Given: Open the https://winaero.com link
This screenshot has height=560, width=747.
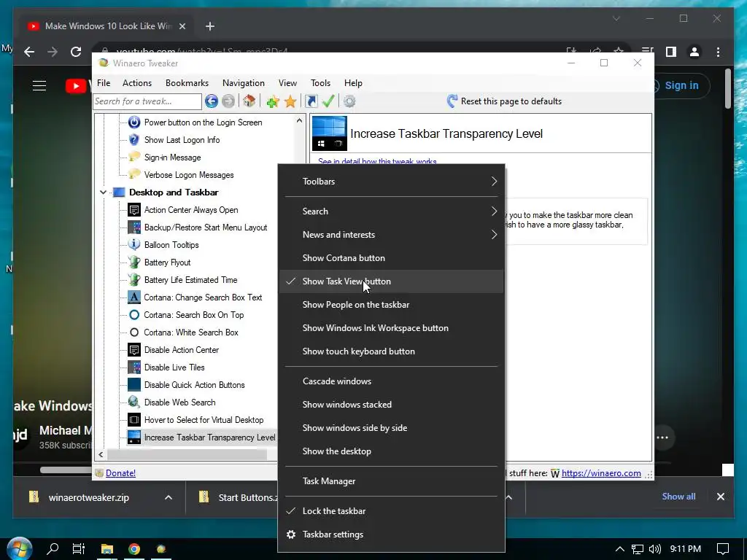Looking at the screenshot, I should (x=601, y=472).
